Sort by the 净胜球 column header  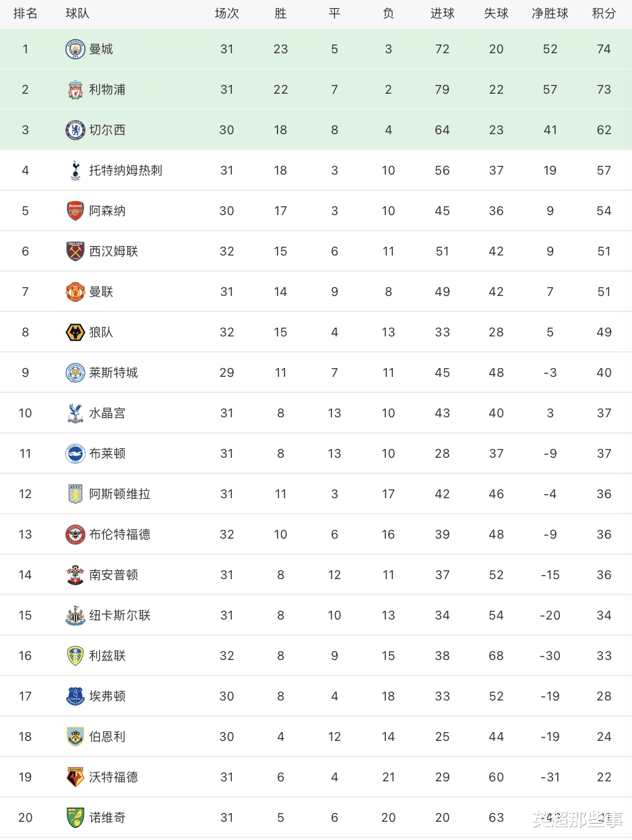550,13
